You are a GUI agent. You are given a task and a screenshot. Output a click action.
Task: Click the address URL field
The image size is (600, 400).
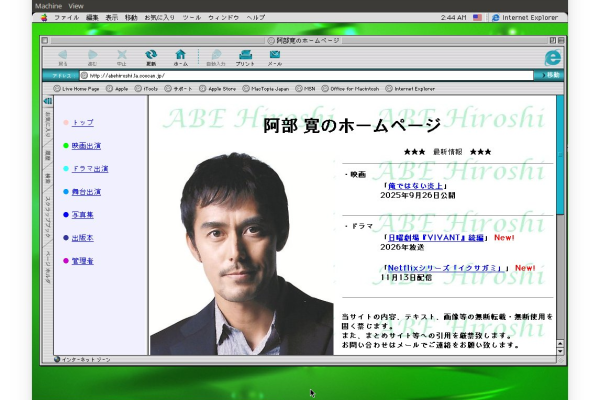coord(306,75)
